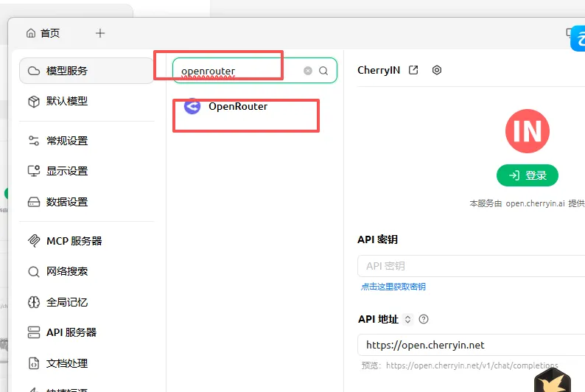Image resolution: width=585 pixels, height=392 pixels.
Task: Toggle API 地址 type selector arrows
Action: tap(407, 319)
